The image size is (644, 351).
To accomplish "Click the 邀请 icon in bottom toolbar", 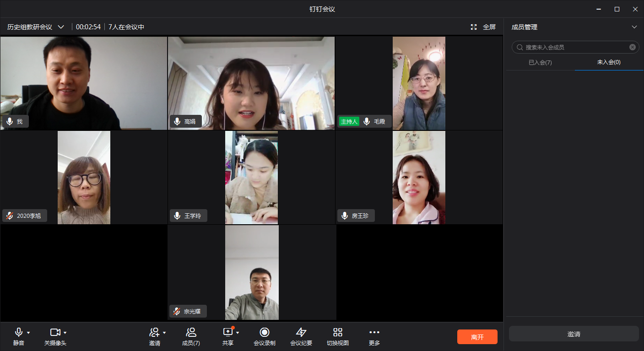I will (154, 333).
